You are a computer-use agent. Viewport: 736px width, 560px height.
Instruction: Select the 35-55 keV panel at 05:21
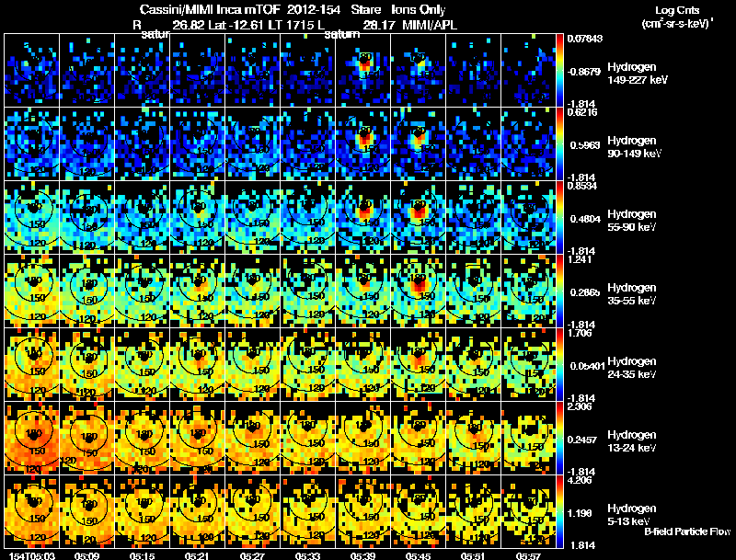[x=197, y=291]
